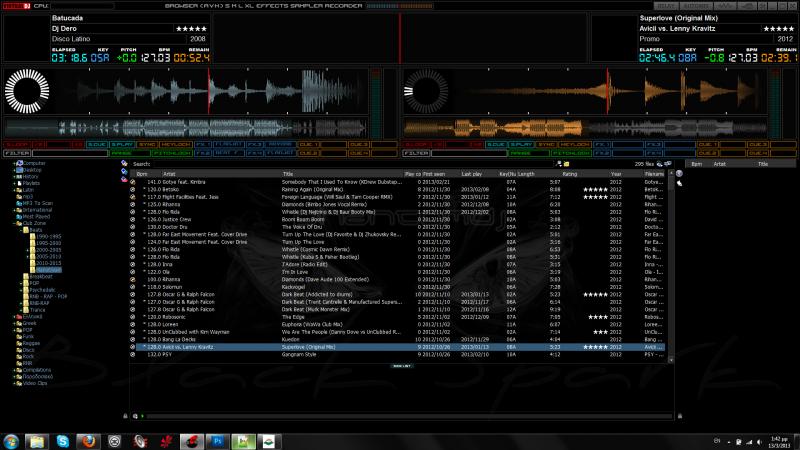Click lock icon at bottom right of browser
Image resolution: width=800 pixels, height=450 pixels.
[680, 416]
